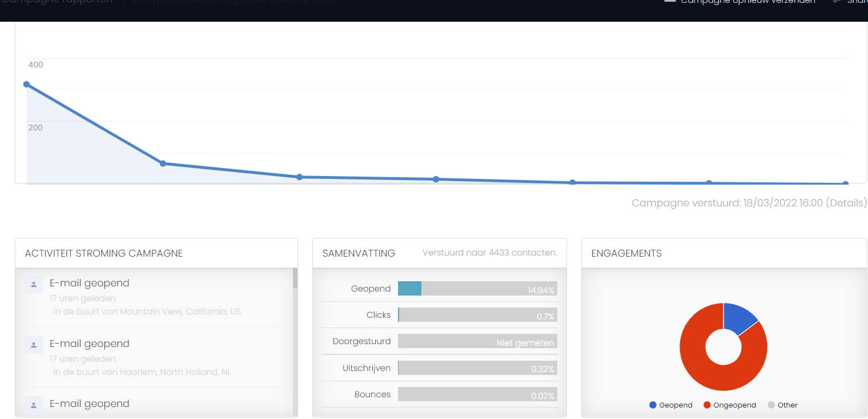
Task: Click the first chart data point near 400
Action: click(26, 84)
